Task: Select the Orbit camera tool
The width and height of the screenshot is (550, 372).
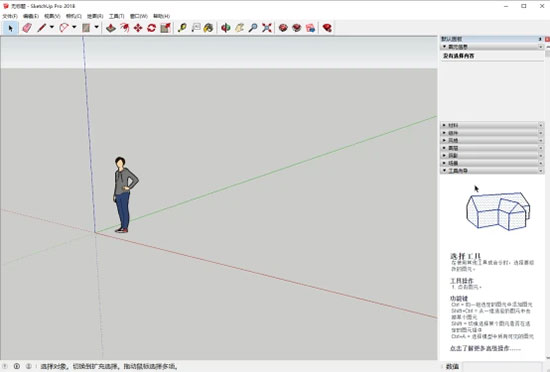Action: pyautogui.click(x=226, y=28)
